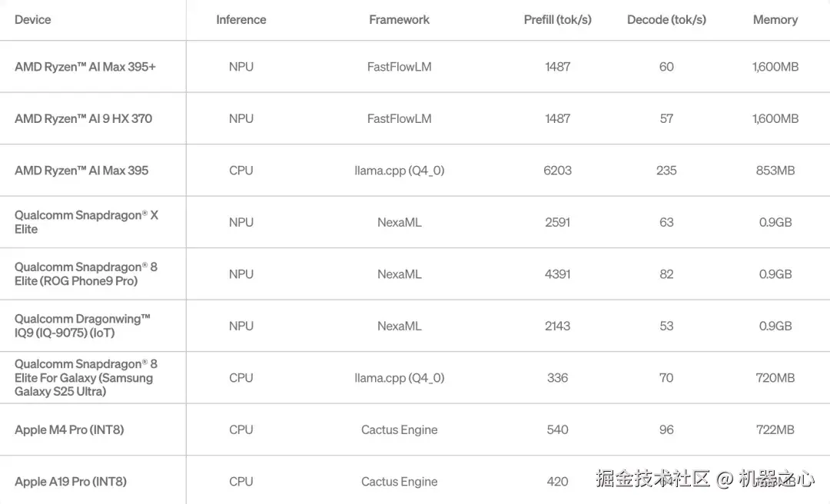Click the 720MB memory cell
Screen dimensions: 830x504
tap(775, 378)
